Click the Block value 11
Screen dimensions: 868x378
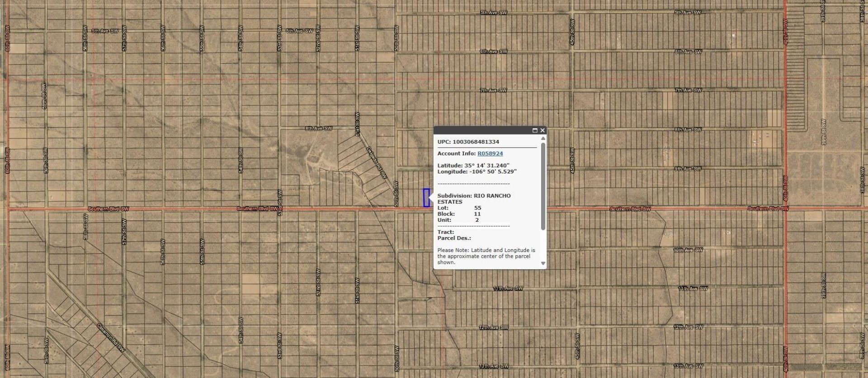coord(477,214)
